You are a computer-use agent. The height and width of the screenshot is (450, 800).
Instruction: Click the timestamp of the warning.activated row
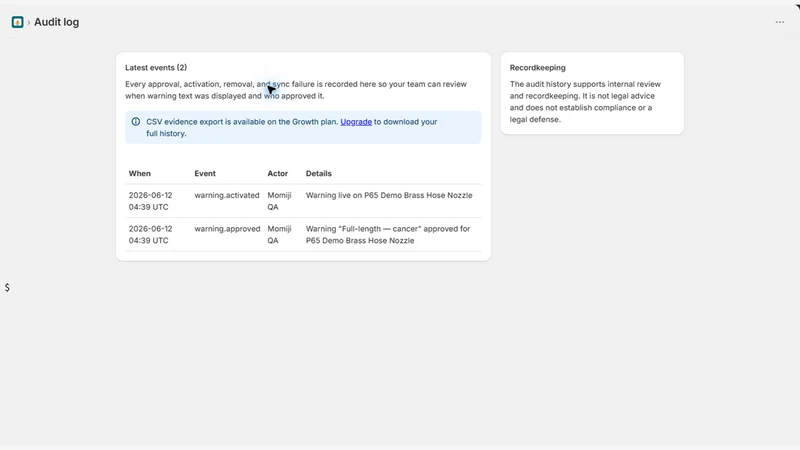coord(151,201)
